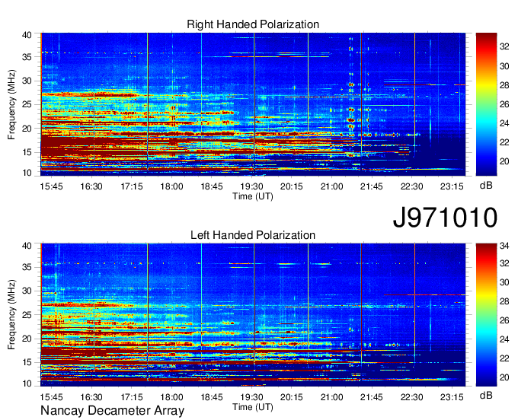
Task: Click the "17:15" time tick on the upper plot
Action: coord(132,186)
